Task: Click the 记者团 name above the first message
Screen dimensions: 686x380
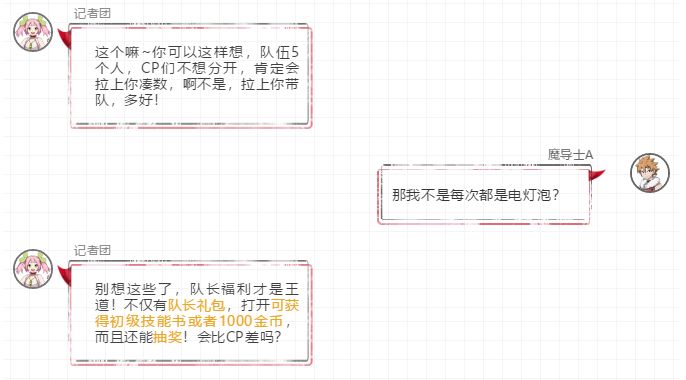Action: coord(92,14)
